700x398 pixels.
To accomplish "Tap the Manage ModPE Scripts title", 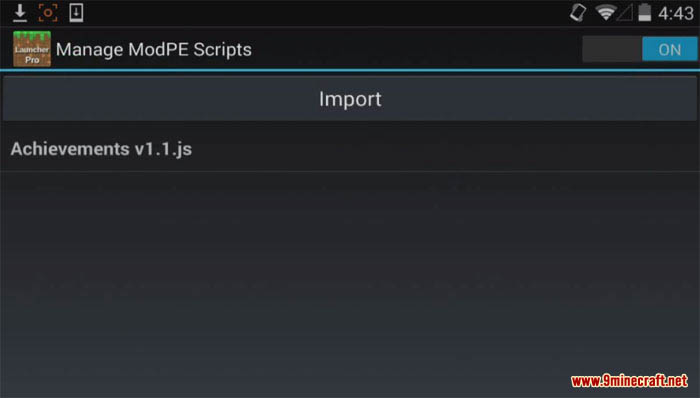I will pyautogui.click(x=154, y=50).
